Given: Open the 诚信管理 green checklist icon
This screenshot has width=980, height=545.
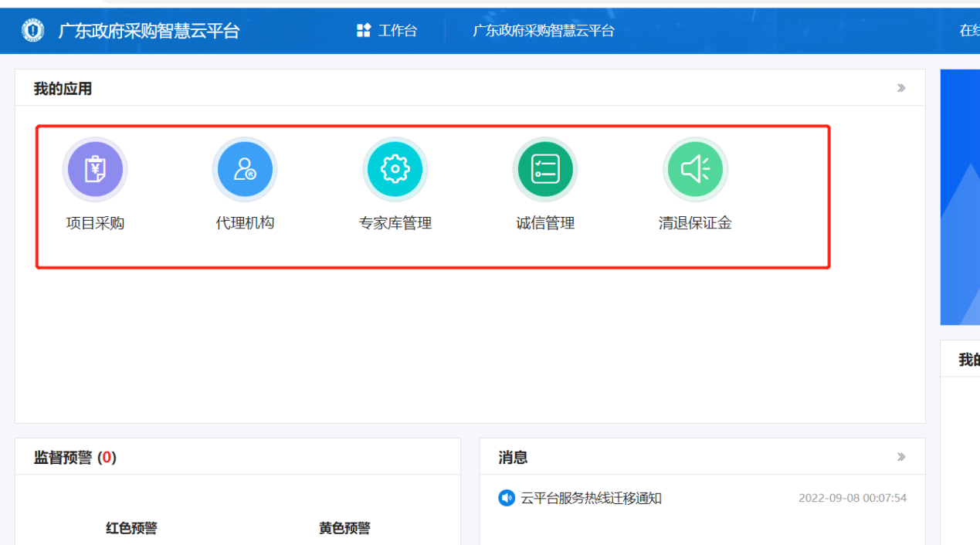Looking at the screenshot, I should pyautogui.click(x=545, y=169).
